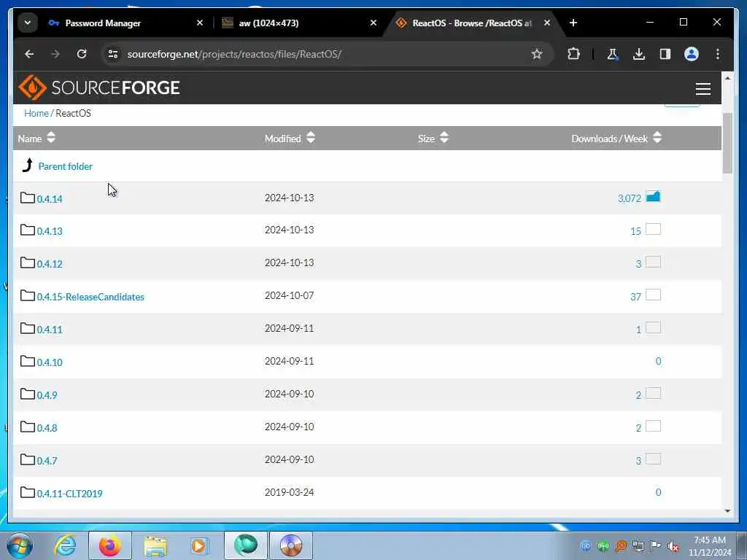This screenshot has width=747, height=560.
Task: Open a new browser tab
Action: tap(573, 23)
